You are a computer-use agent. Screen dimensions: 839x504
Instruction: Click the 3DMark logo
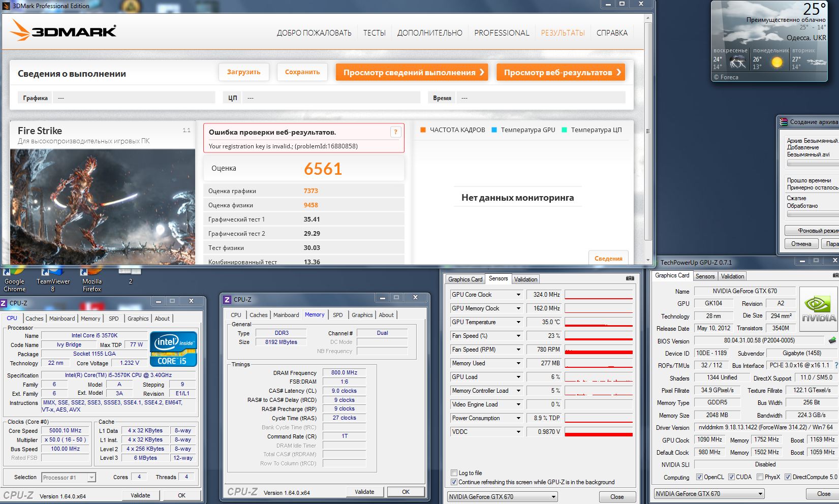pos(63,30)
